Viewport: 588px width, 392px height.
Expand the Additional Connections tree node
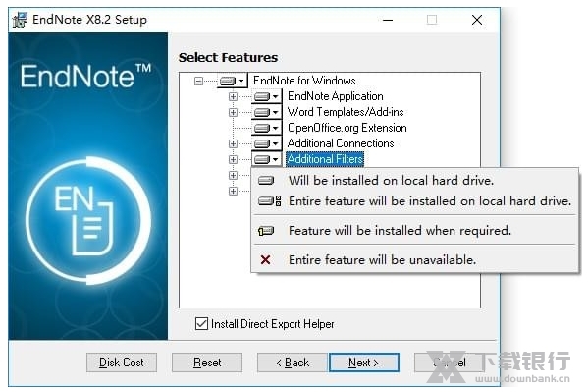[x=233, y=143]
